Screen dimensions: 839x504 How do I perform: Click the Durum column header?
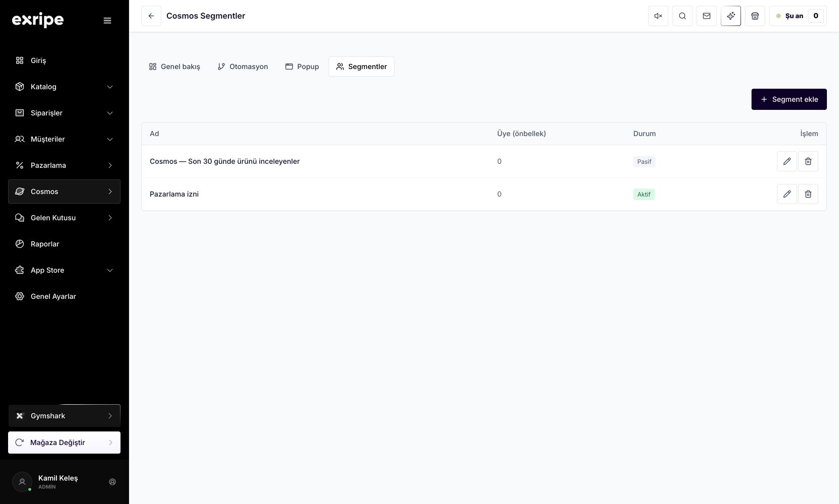[x=644, y=134]
